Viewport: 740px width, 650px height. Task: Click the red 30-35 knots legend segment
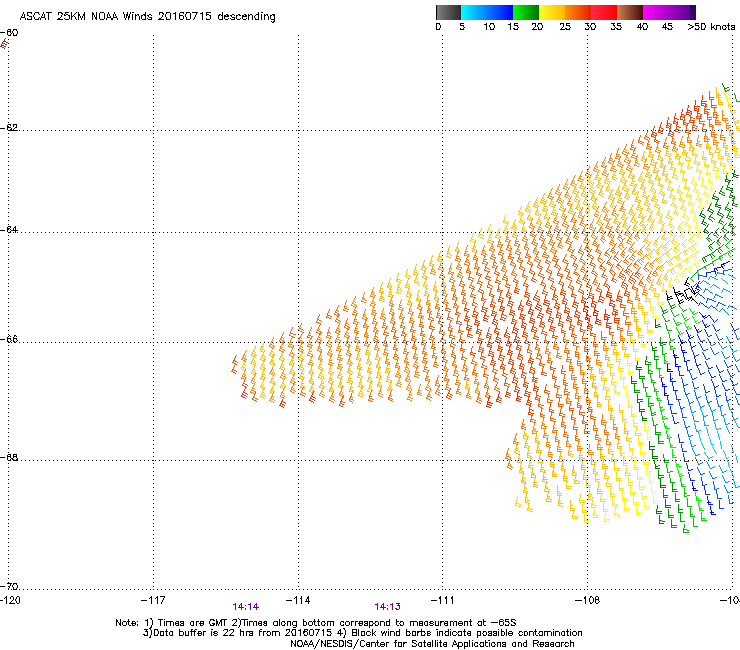click(x=604, y=12)
